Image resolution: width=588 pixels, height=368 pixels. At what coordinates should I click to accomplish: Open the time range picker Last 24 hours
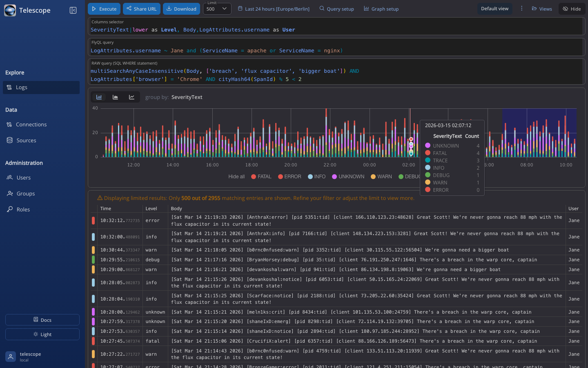tap(274, 9)
